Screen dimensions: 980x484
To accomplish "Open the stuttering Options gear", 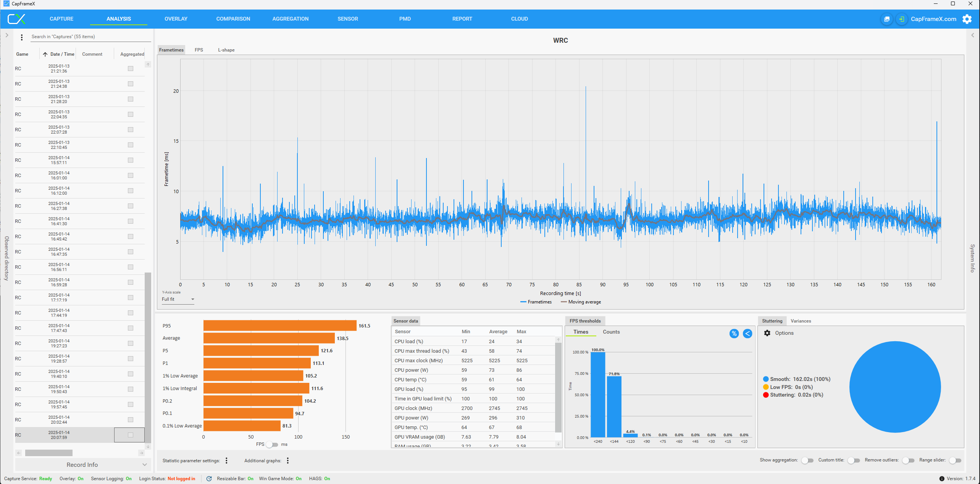I will pyautogui.click(x=767, y=333).
